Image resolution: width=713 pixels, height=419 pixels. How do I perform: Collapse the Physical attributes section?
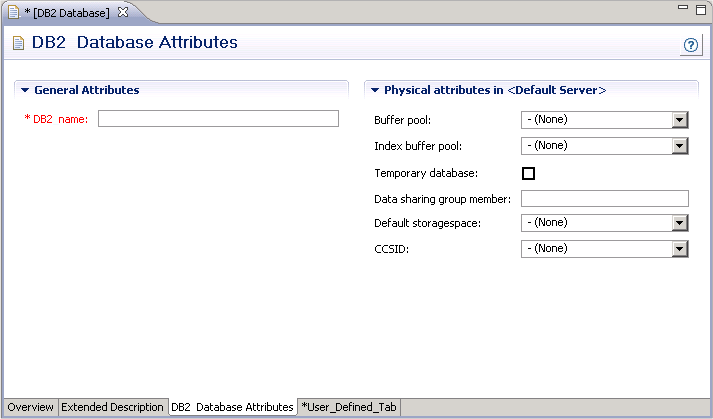pos(375,90)
